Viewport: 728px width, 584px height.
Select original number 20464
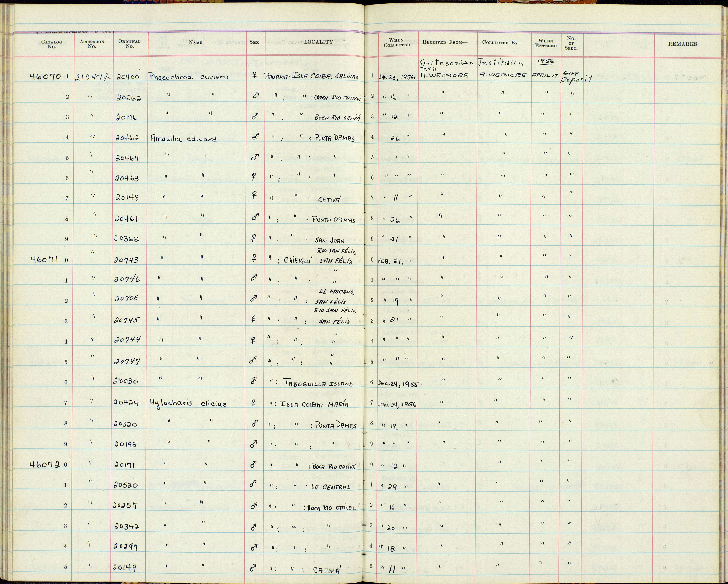click(127, 158)
